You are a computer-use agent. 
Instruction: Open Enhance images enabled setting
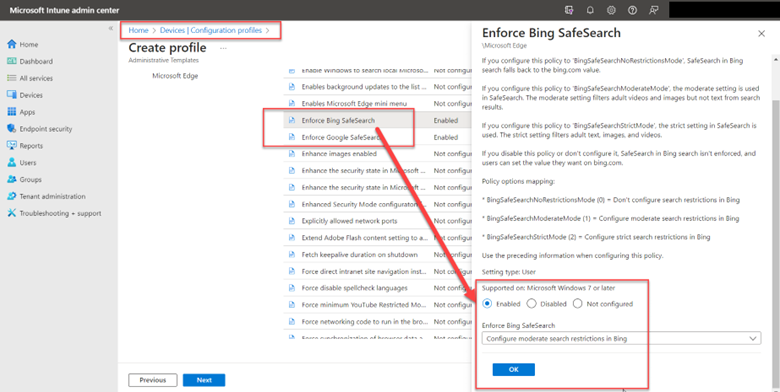pos(339,154)
